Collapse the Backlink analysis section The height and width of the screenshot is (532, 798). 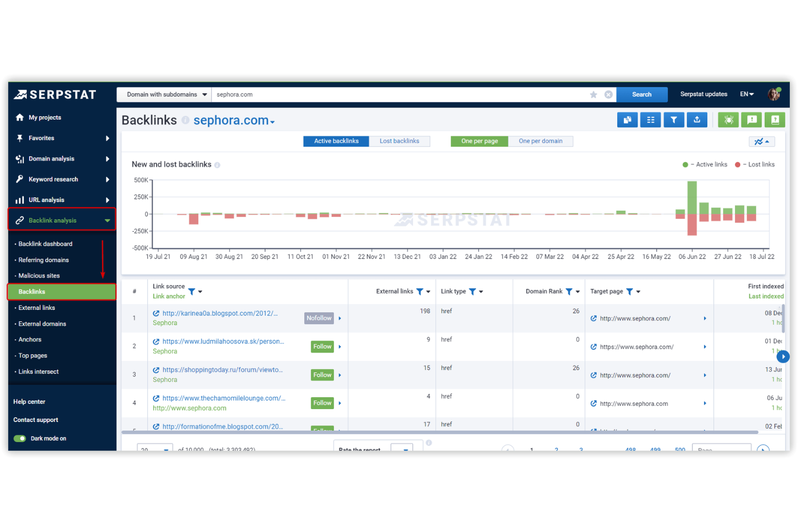(106, 220)
